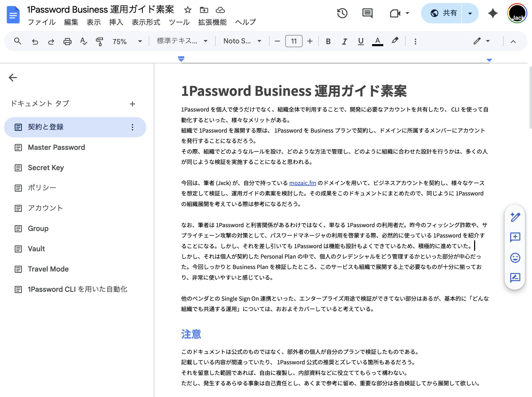This screenshot has height=397, width=532.
Task: Toggle bold formatting
Action: coord(328,41)
